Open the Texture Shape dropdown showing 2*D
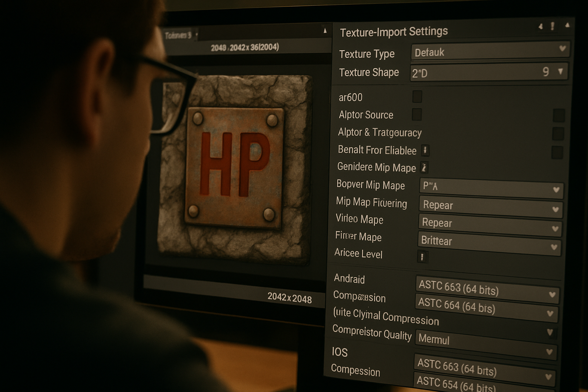 point(489,72)
